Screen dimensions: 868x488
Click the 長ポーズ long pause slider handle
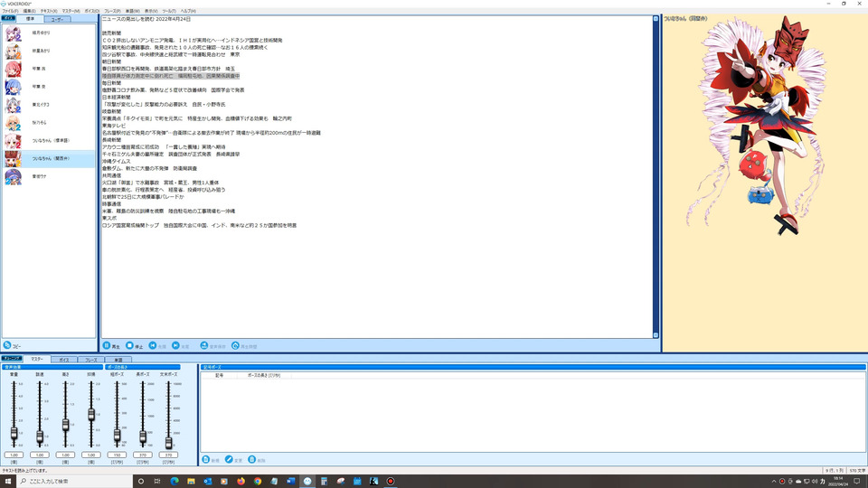pyautogui.click(x=143, y=437)
